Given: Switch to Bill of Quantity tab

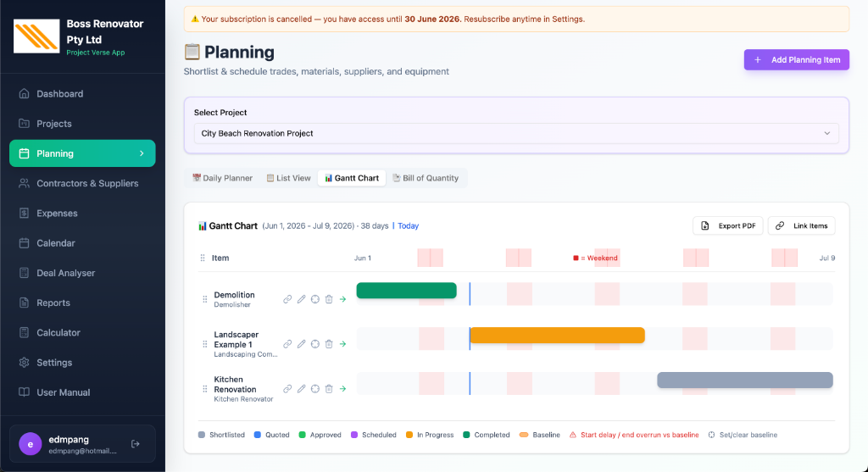Looking at the screenshot, I should [x=426, y=178].
